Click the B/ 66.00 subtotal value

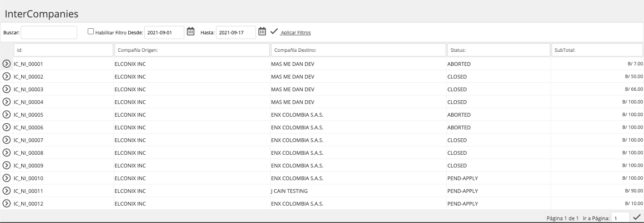(634, 89)
